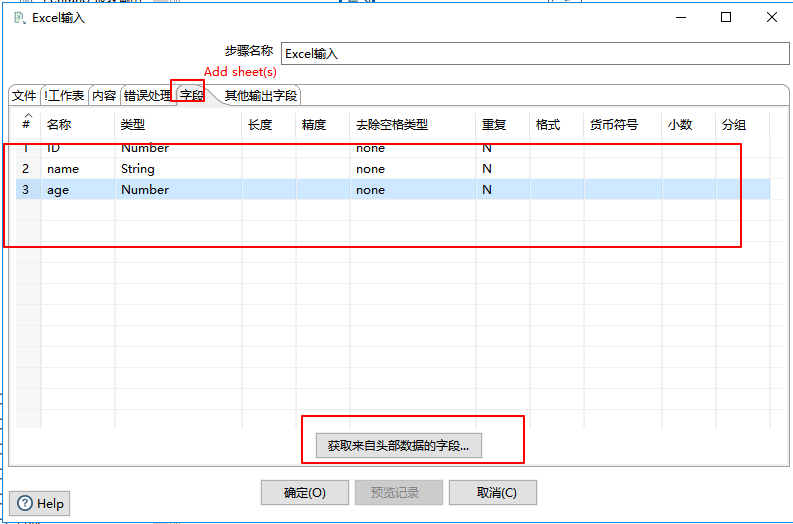
Task: Close the Excel输入 dialog
Action: click(x=772, y=17)
